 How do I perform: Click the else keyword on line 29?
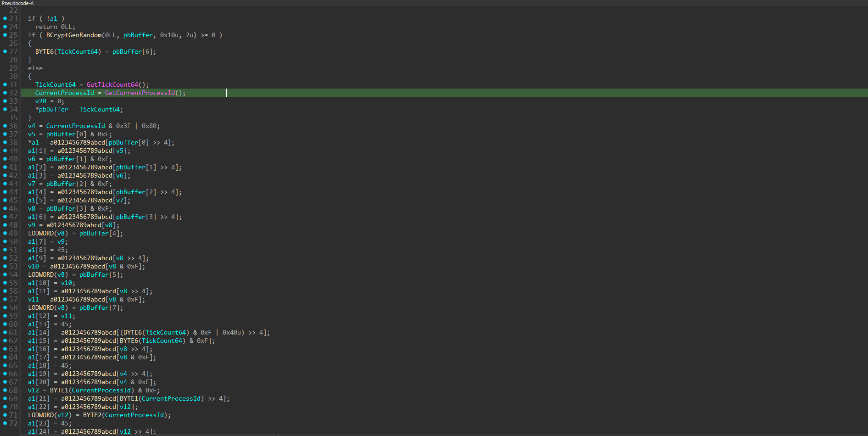(x=35, y=68)
